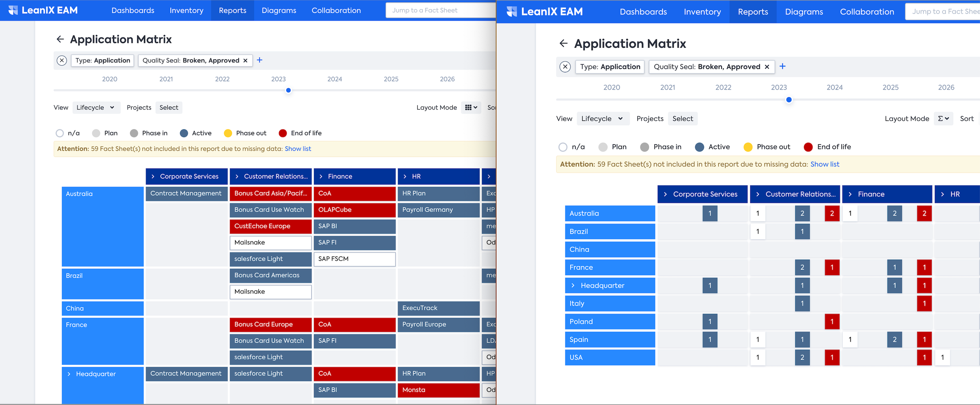Open Inventory tab in left window
Image resolution: width=980 pixels, height=405 pixels.
point(186,10)
